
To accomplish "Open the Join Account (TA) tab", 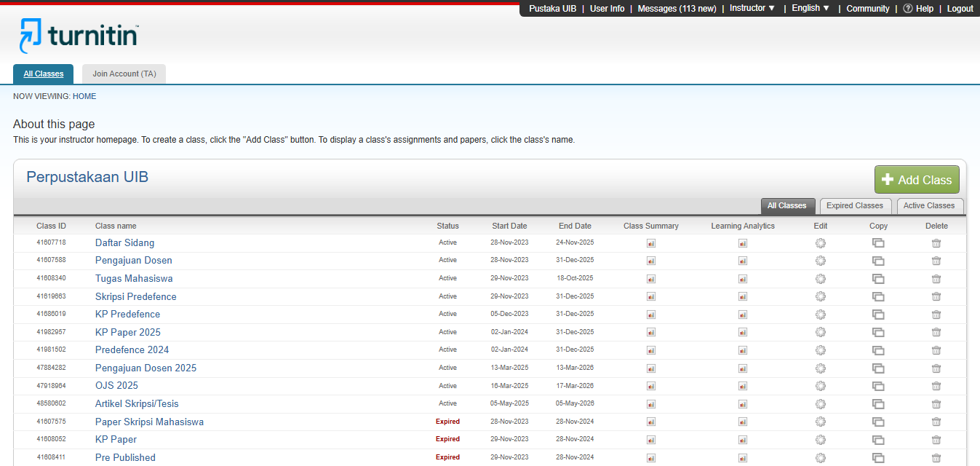I will pyautogui.click(x=124, y=74).
